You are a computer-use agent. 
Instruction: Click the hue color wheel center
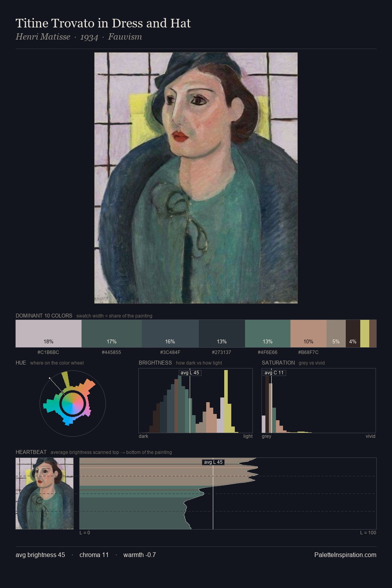point(73,403)
